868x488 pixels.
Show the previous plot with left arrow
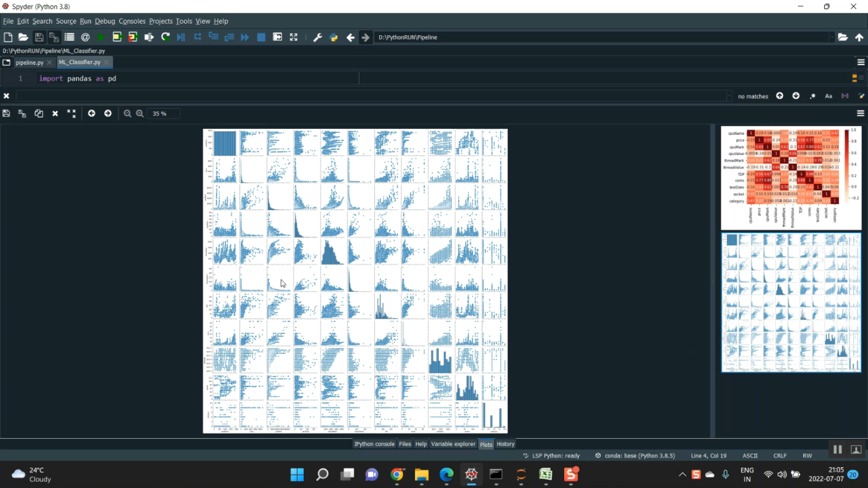pos(91,114)
